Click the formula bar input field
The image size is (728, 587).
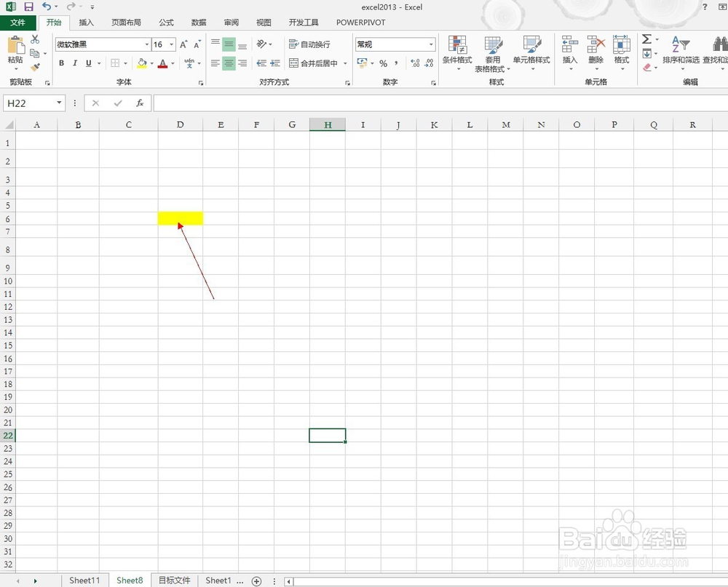click(440, 103)
